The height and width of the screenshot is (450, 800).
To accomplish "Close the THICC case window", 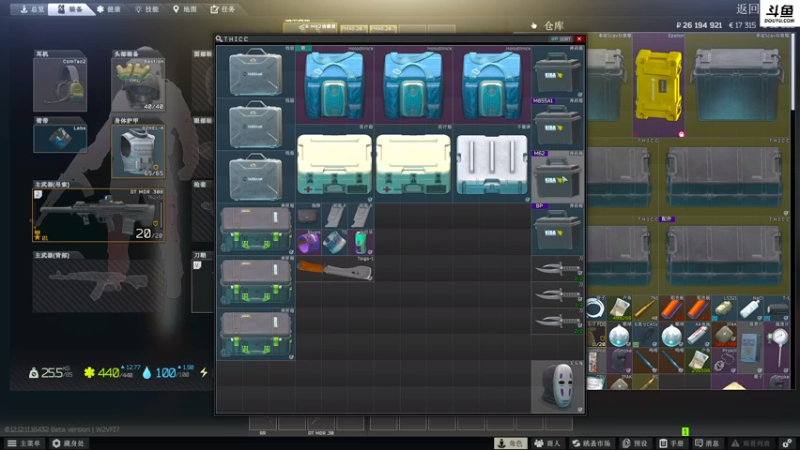I will 579,39.
